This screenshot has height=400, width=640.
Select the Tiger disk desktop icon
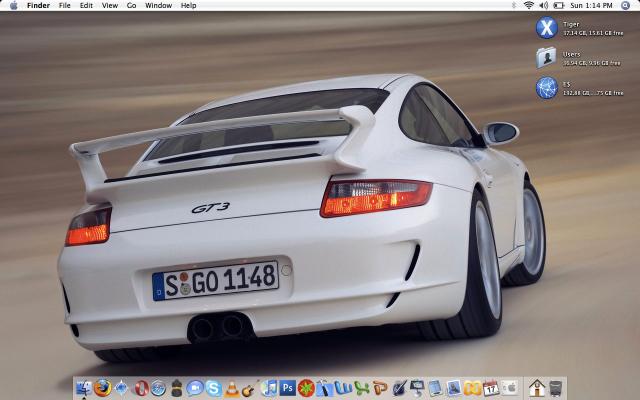click(x=547, y=28)
